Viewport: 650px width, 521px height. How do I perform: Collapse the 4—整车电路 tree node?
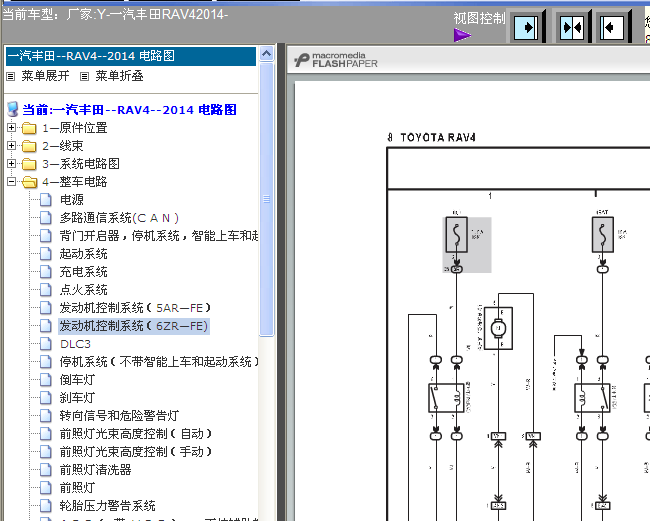(x=12, y=182)
